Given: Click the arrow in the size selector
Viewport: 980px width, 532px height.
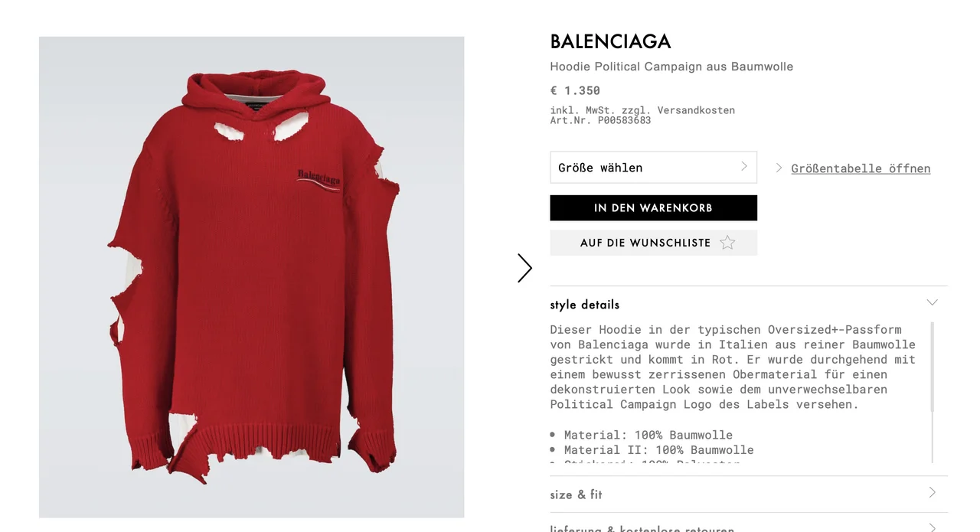Looking at the screenshot, I should 743,166.
